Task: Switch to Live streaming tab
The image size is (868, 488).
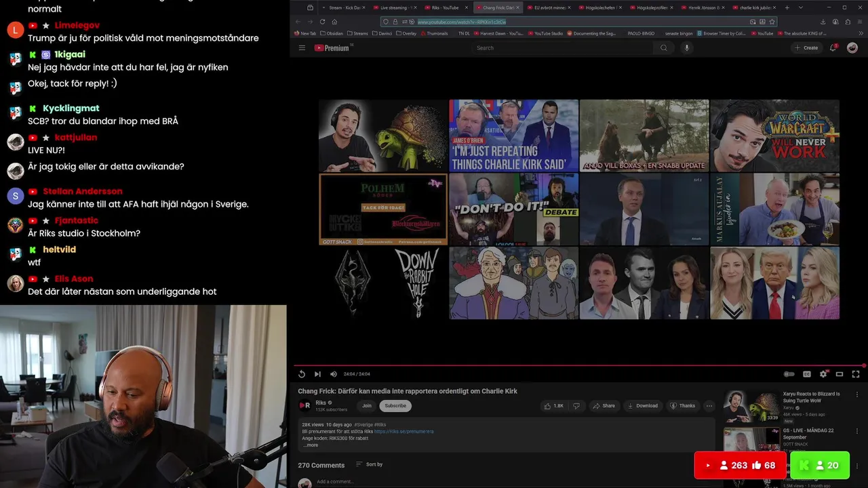Action: click(397, 7)
